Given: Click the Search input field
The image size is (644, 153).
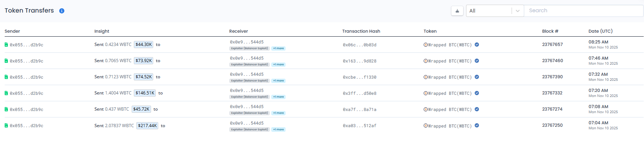Looking at the screenshot, I should pos(583,11).
